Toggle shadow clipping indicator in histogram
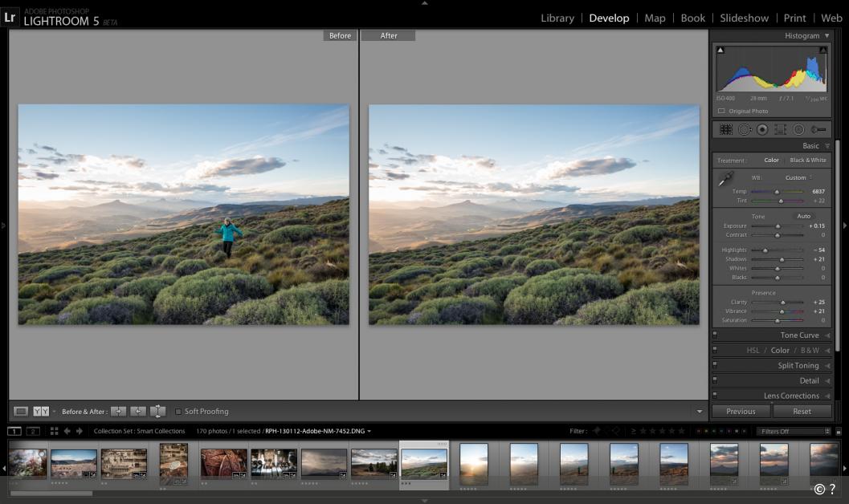 (x=720, y=50)
